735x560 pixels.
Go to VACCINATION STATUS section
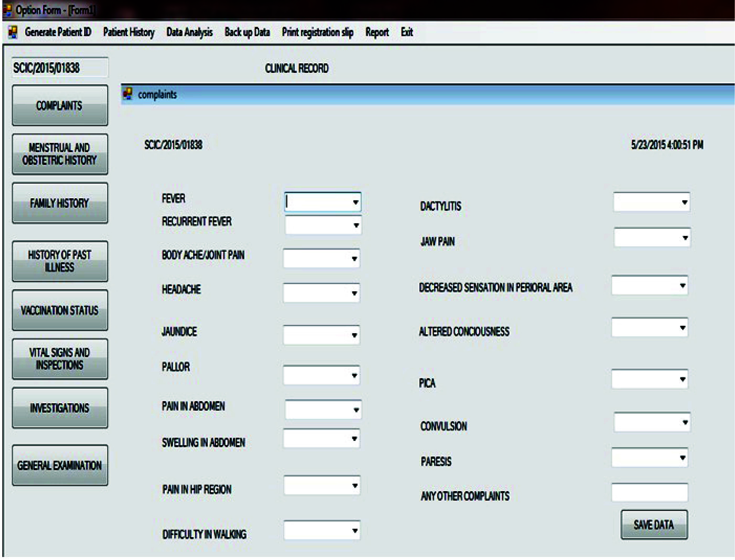60,310
